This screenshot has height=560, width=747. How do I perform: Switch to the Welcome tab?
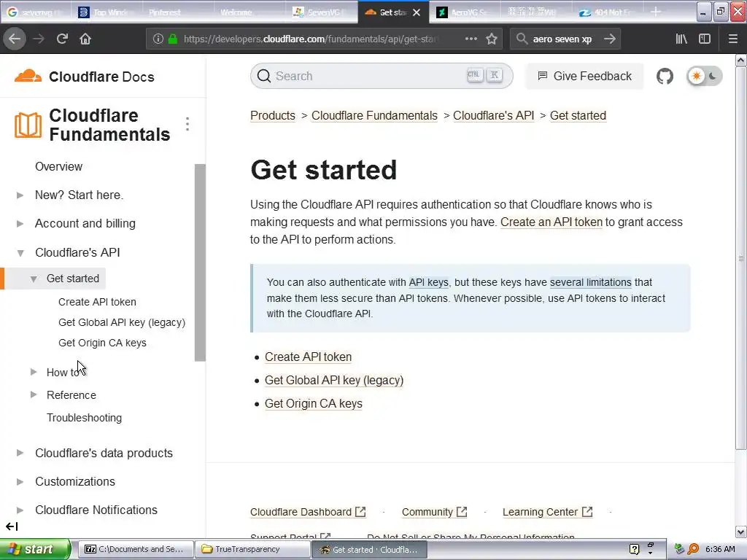249,12
